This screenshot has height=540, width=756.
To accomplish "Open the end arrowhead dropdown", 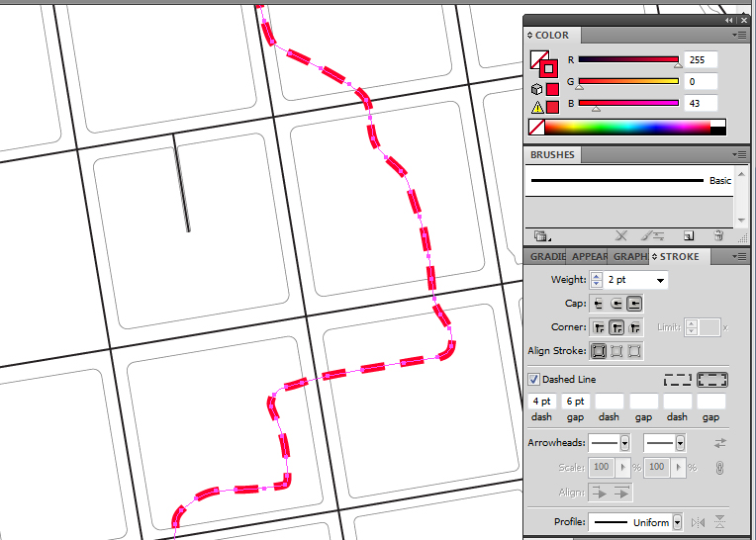I will (680, 443).
